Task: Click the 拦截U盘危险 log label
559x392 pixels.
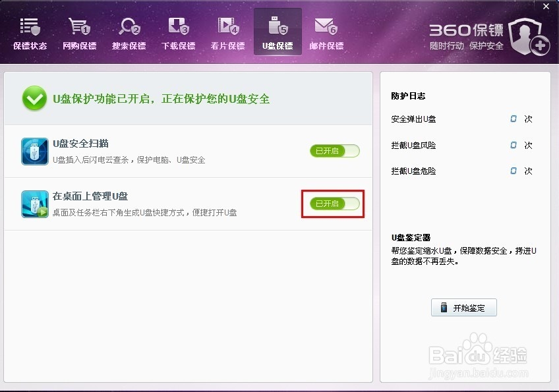Action: tap(413, 171)
